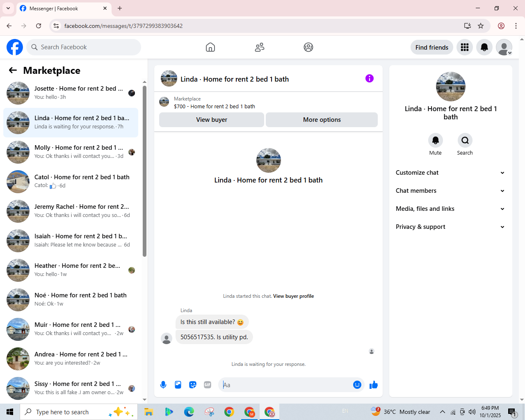Open Jeremy Rachel conversation
Screen dimensions: 525x420
click(x=71, y=211)
